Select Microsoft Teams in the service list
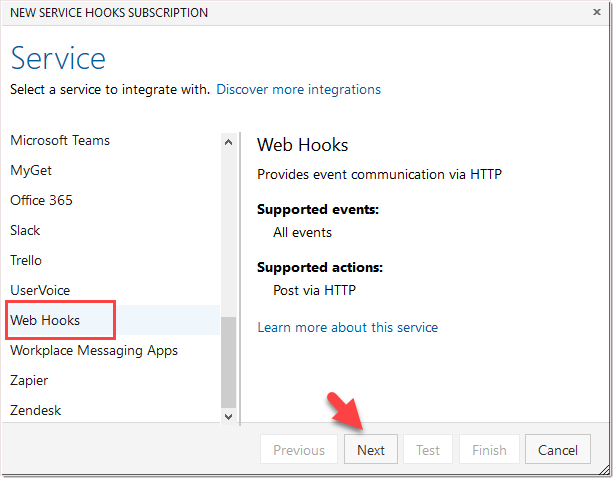 tap(60, 140)
